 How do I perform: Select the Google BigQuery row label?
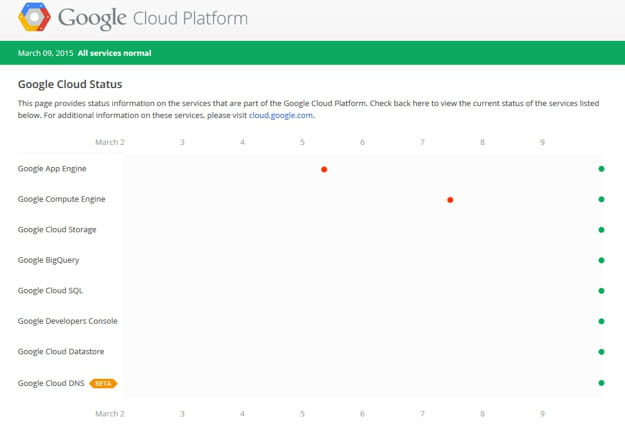coord(48,260)
